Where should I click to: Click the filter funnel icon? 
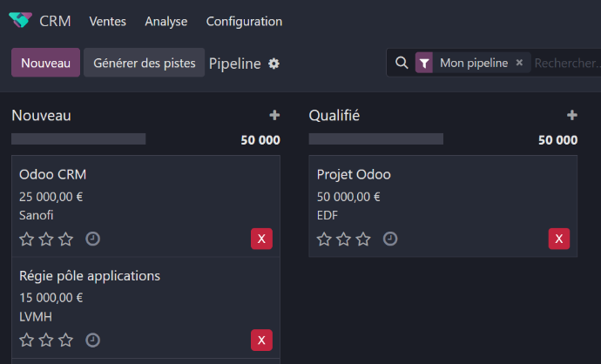coord(424,63)
